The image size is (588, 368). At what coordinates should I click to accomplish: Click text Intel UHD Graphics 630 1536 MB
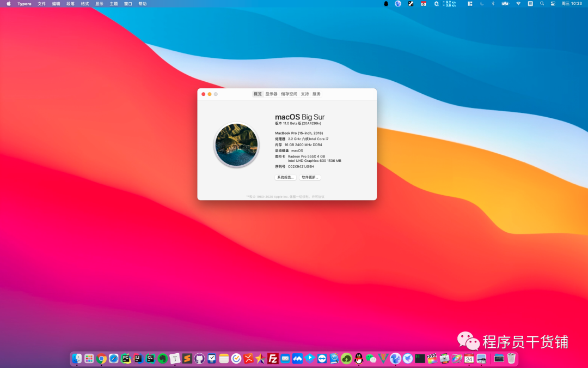tap(315, 161)
